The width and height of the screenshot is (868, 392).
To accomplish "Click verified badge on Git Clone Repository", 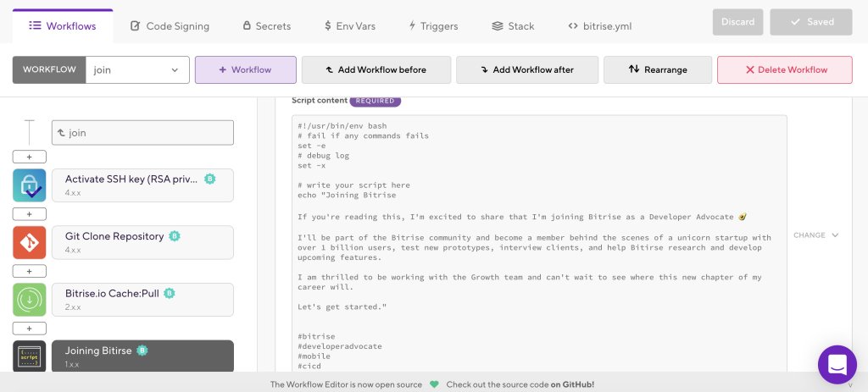I will (x=174, y=236).
